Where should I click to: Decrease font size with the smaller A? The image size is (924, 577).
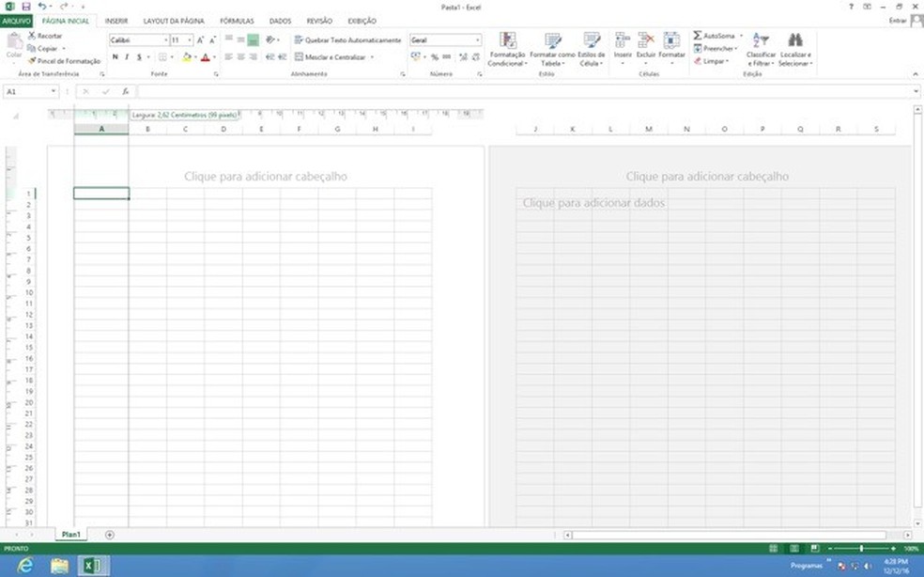click(212, 40)
